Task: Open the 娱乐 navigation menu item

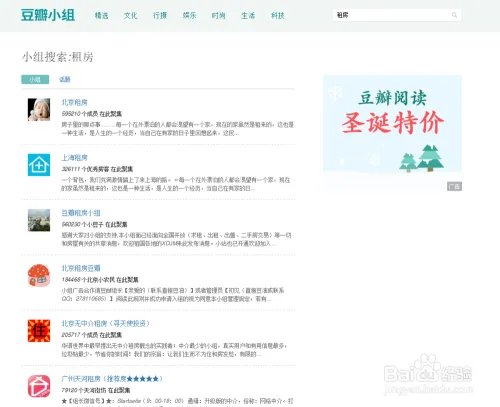Action: pos(189,15)
